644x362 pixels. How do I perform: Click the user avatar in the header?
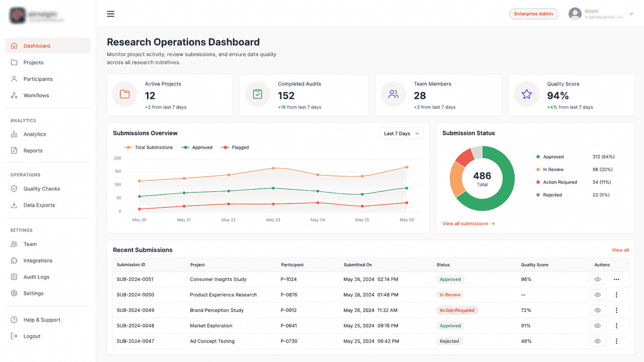(575, 14)
